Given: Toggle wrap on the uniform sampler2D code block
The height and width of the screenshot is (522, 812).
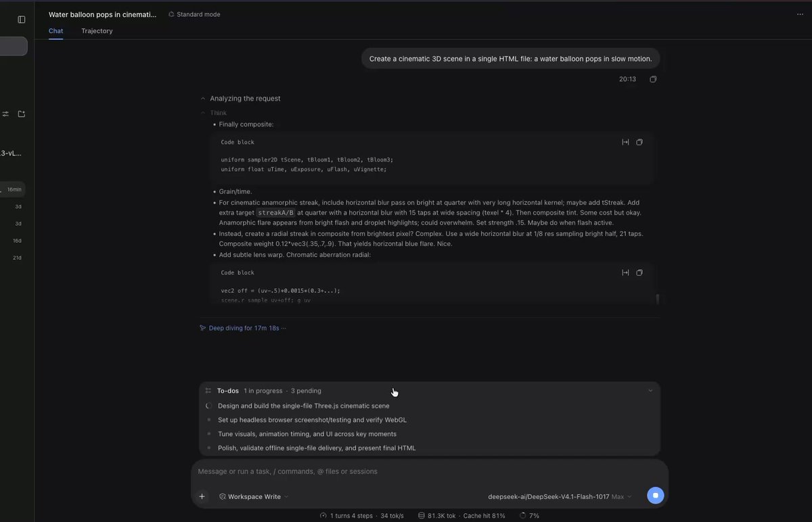Looking at the screenshot, I should coord(625,142).
